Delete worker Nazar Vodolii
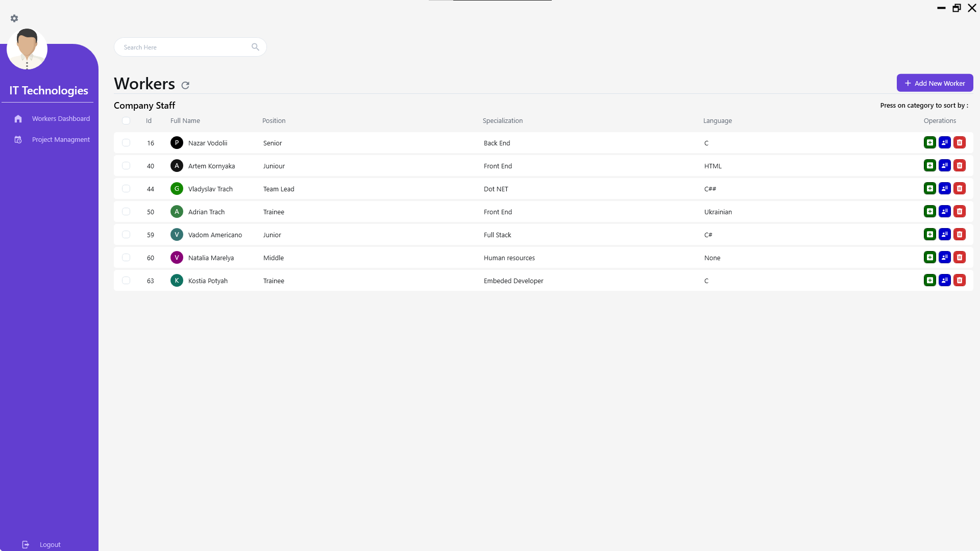The width and height of the screenshot is (980, 551). coord(960,142)
